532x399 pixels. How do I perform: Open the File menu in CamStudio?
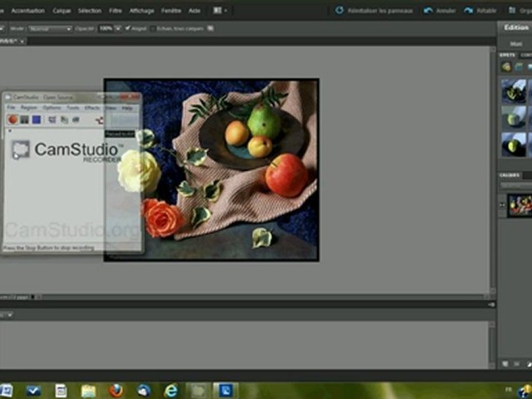[11, 108]
